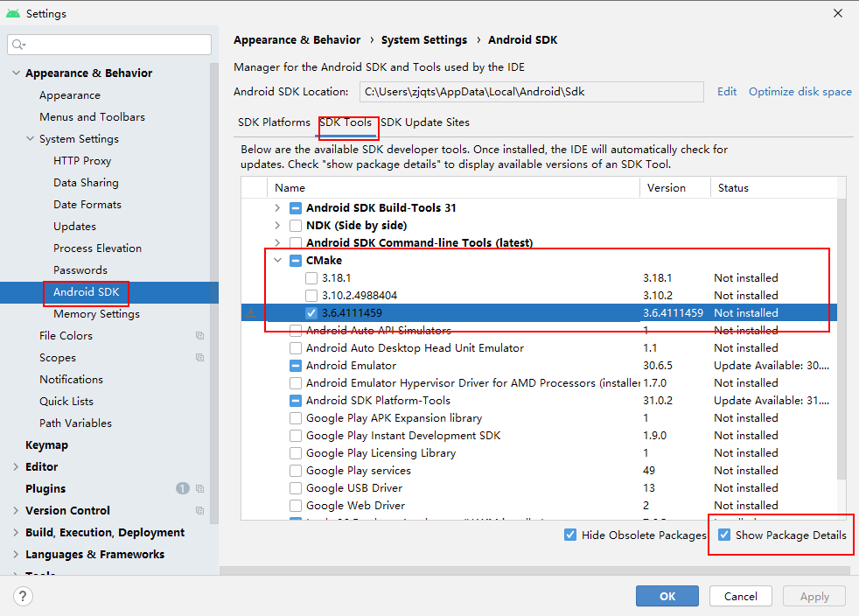Check the NDK (Side by side) checkbox
859x616 pixels.
pos(296,225)
